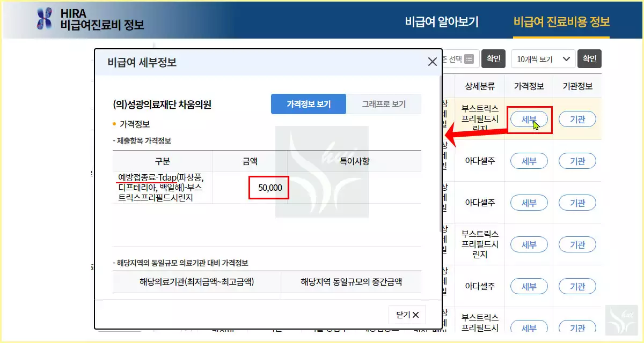This screenshot has height=343, width=644.
Task: Click the highlighted 세부 button for 부스트릭스 프리필드시린지
Action: (529, 119)
